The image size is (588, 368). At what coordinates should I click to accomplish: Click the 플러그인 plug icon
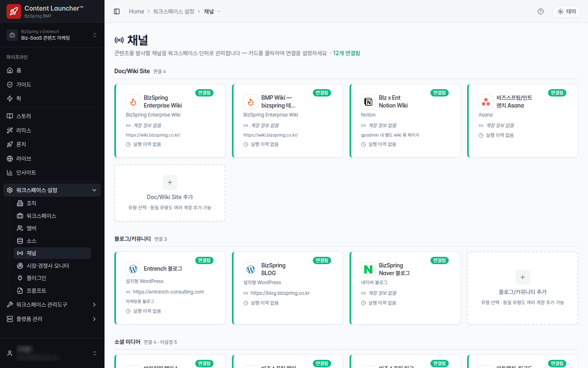click(x=20, y=278)
